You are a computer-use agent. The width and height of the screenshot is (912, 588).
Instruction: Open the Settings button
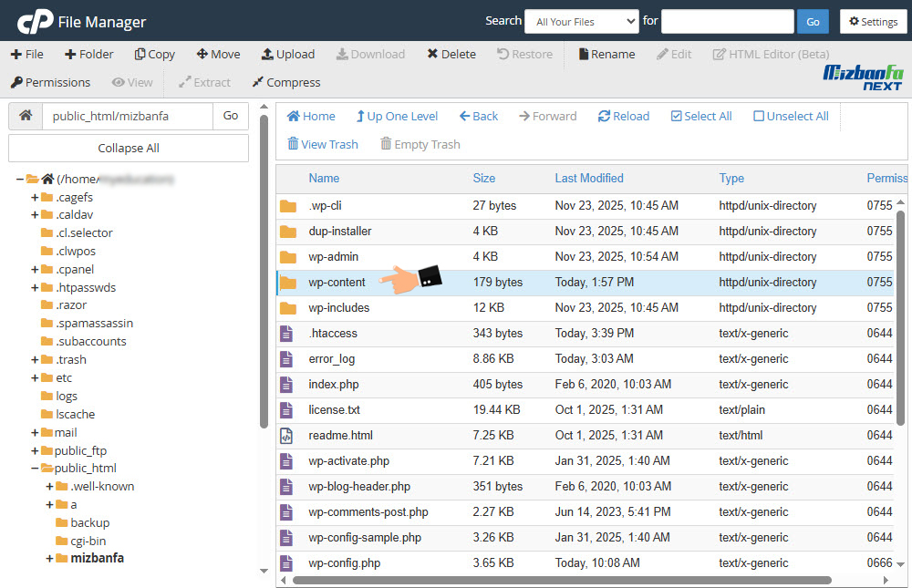pos(873,22)
